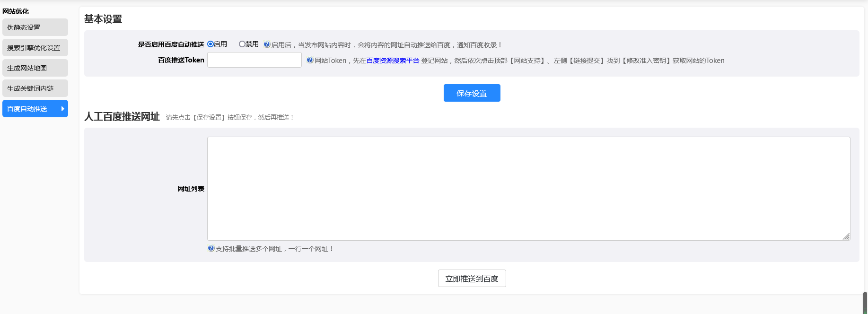Select the 启用 radio button
The width and height of the screenshot is (868, 314).
(210, 44)
